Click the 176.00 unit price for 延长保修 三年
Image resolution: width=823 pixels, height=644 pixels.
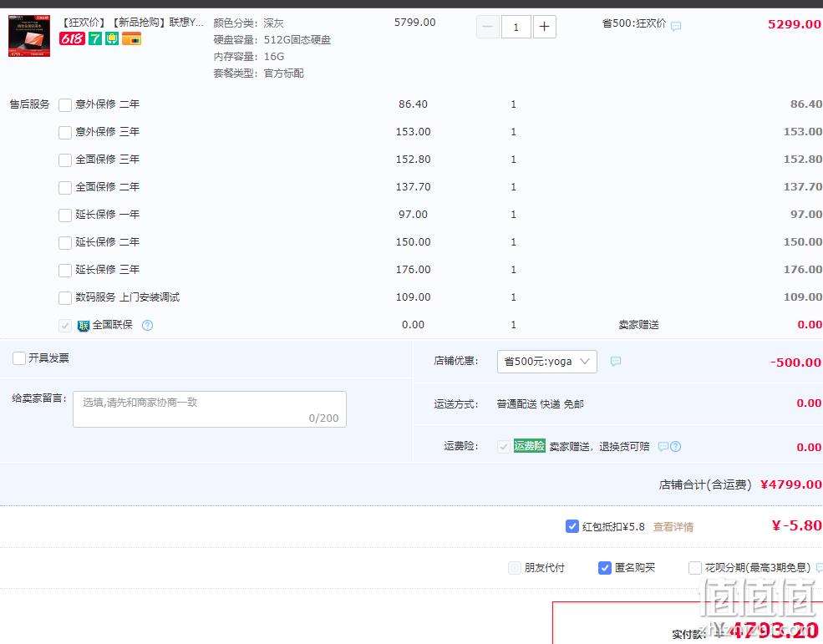pyautogui.click(x=413, y=270)
